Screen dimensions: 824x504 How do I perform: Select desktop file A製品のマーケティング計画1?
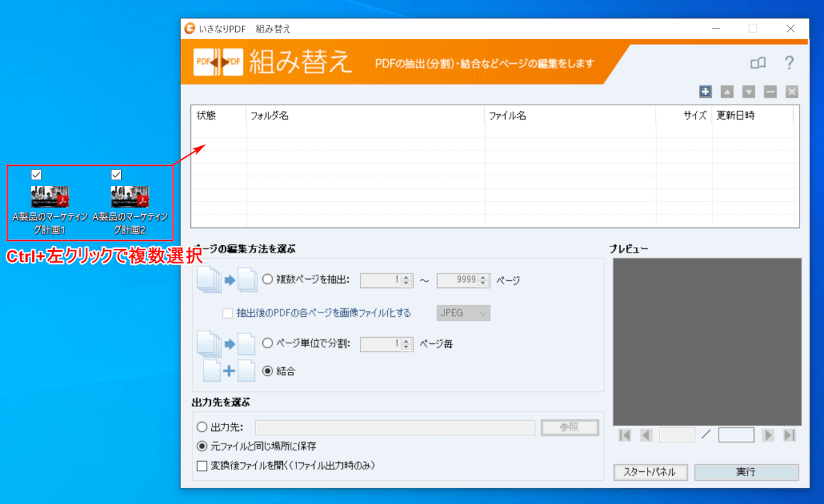tap(50, 210)
